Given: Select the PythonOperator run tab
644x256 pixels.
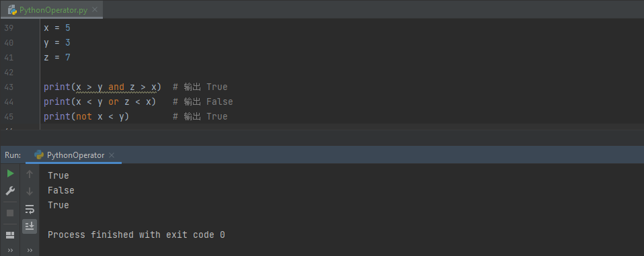Looking at the screenshot, I should point(75,155).
